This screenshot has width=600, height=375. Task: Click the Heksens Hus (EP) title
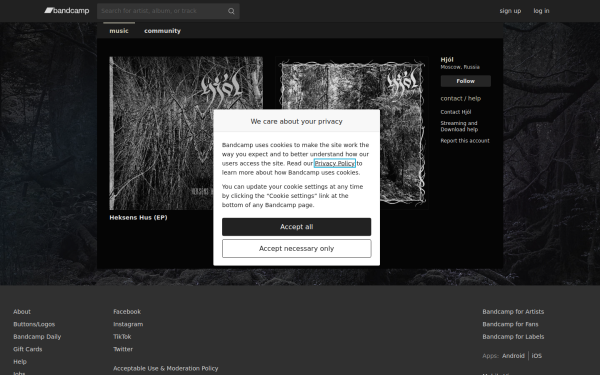point(139,217)
